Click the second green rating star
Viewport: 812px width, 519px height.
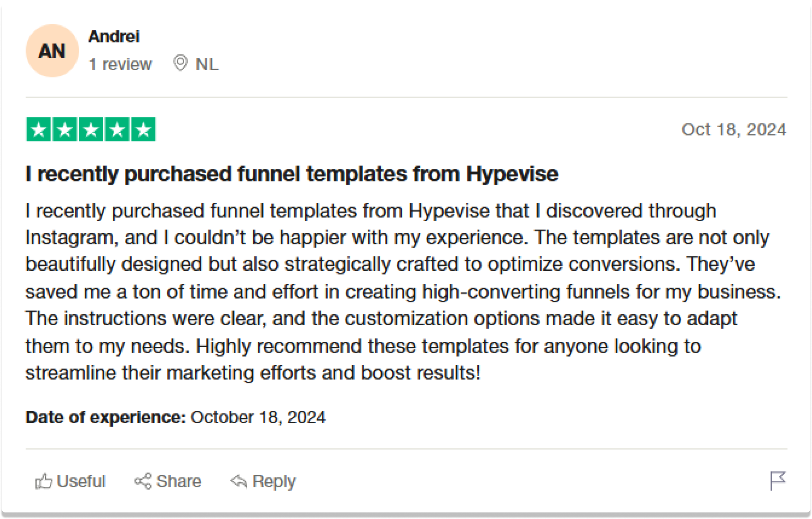pos(65,129)
